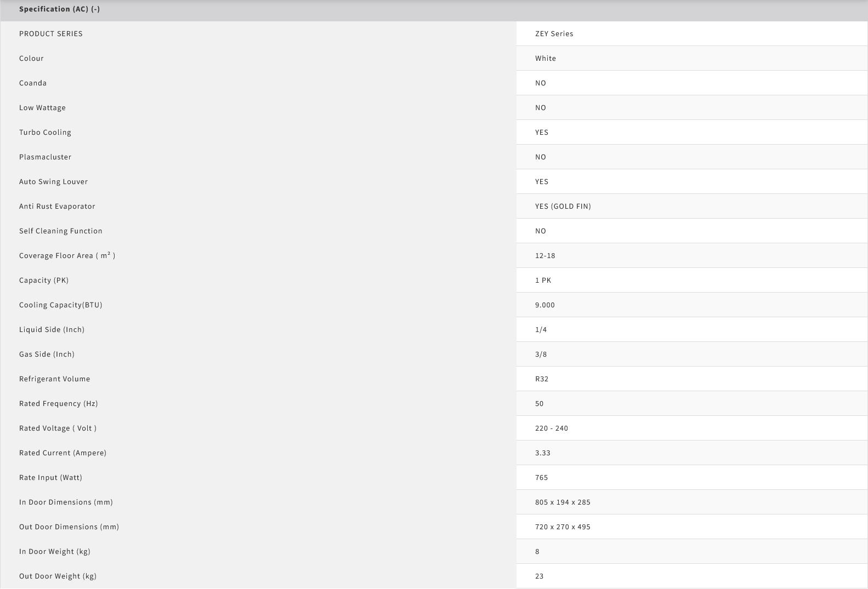Click the 'ZEY Series' value
This screenshot has height=589, width=868.
[554, 33]
